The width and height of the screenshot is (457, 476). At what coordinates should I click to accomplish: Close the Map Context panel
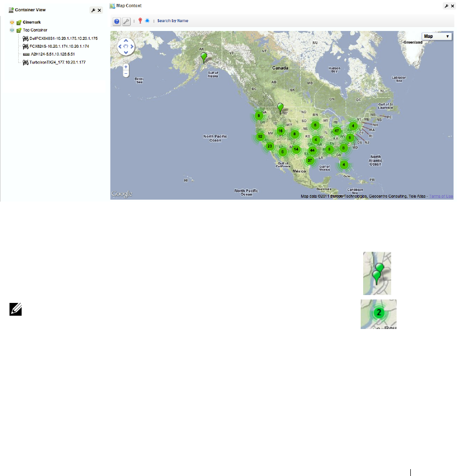point(453,6)
